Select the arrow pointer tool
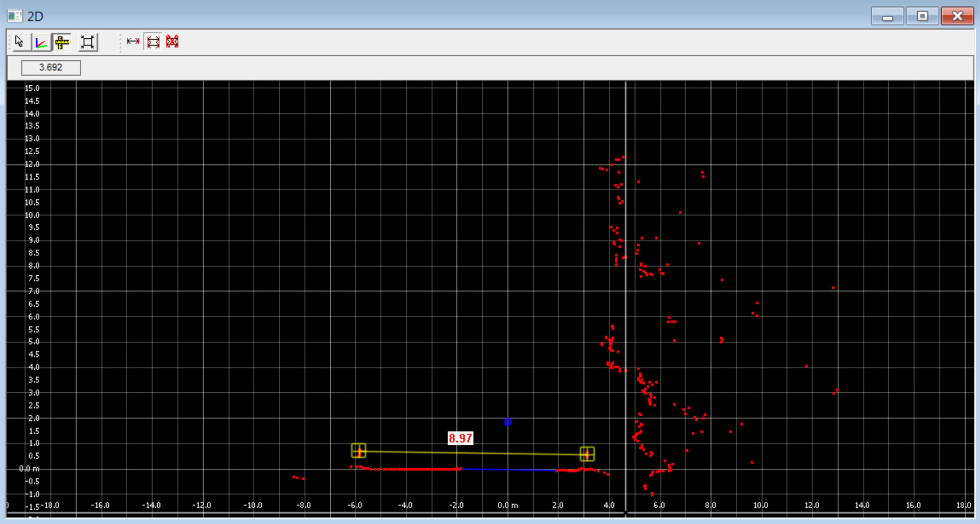The height and width of the screenshot is (524, 980). click(x=20, y=42)
